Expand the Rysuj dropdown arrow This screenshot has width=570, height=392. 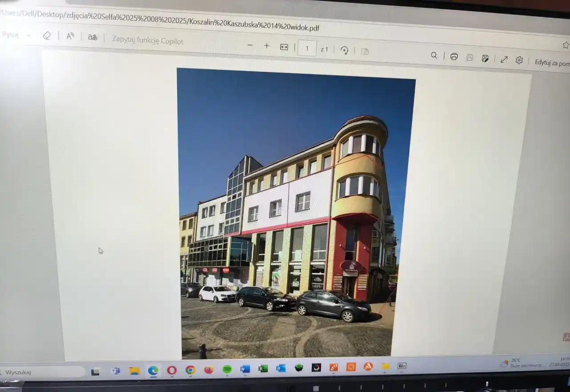point(28,35)
